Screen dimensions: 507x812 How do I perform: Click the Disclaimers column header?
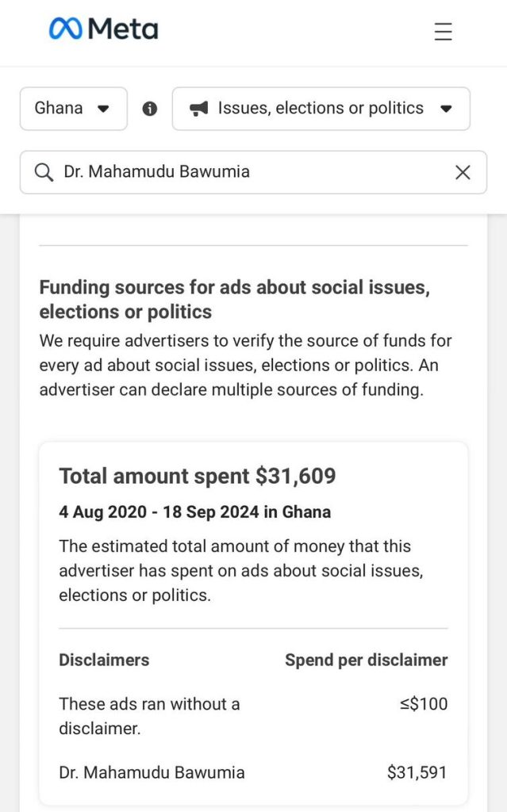click(104, 660)
